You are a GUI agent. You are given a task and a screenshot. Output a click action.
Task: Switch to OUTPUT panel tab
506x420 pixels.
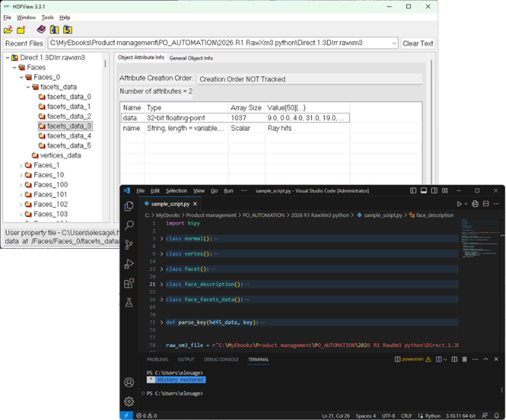click(186, 359)
